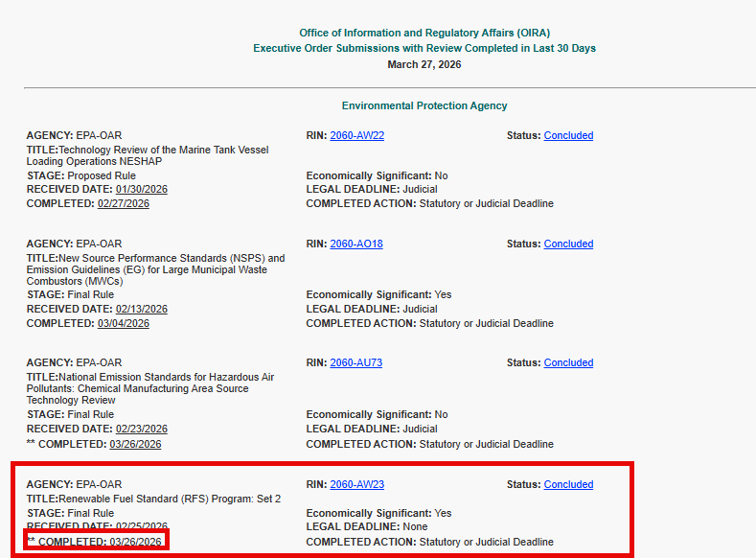Click Concluded status for Municipal Waste Combustors rule
Viewport: 756px width, 558px height.
click(568, 244)
